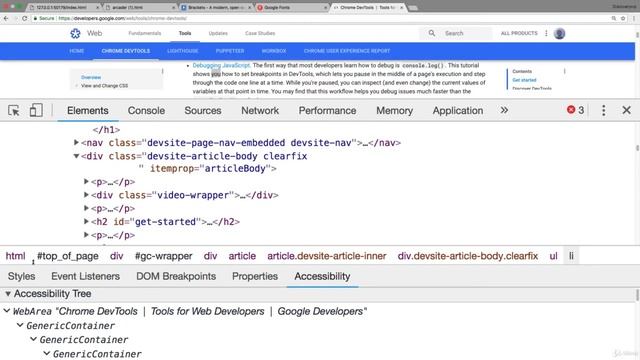Select the li breadcrumb

571,256
